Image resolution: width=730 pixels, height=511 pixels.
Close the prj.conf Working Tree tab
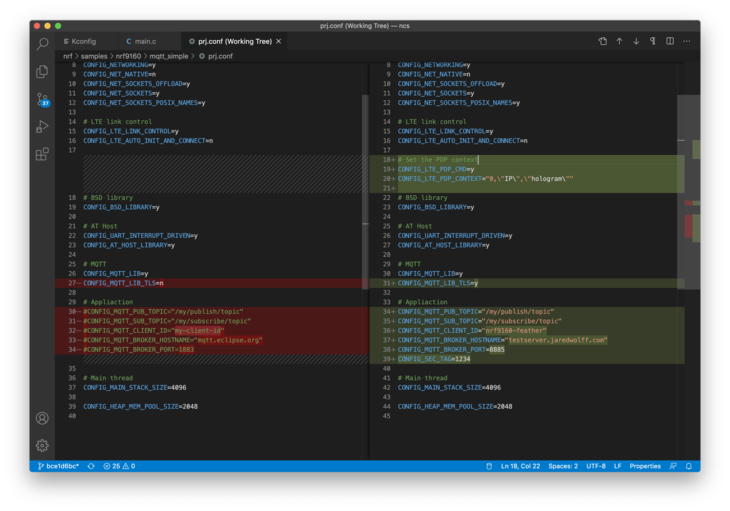pyautogui.click(x=280, y=41)
